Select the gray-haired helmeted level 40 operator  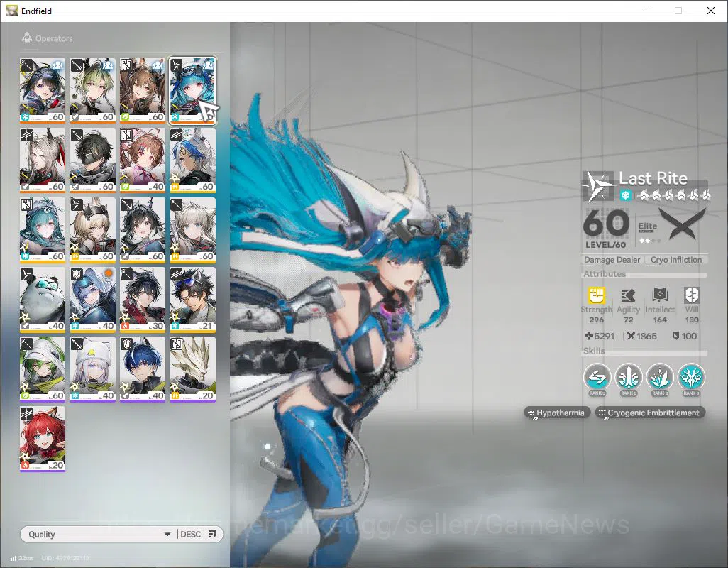coord(92,299)
